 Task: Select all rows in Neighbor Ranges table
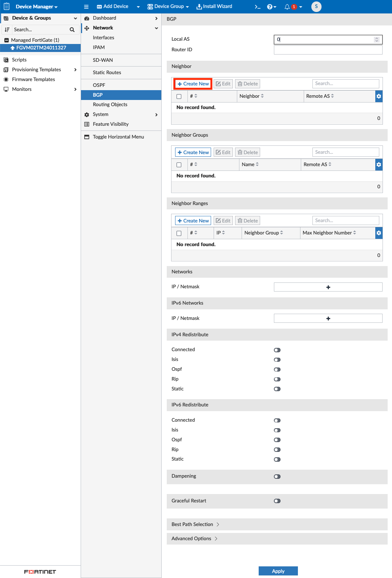179,233
